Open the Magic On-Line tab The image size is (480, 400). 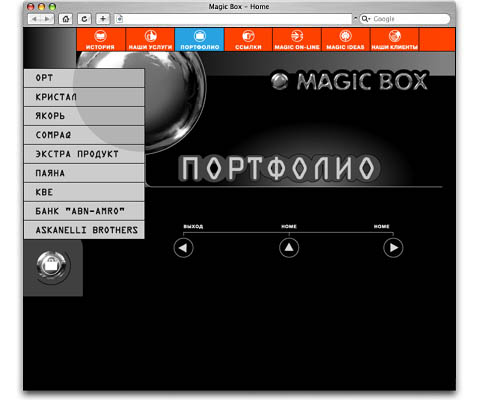(297, 39)
